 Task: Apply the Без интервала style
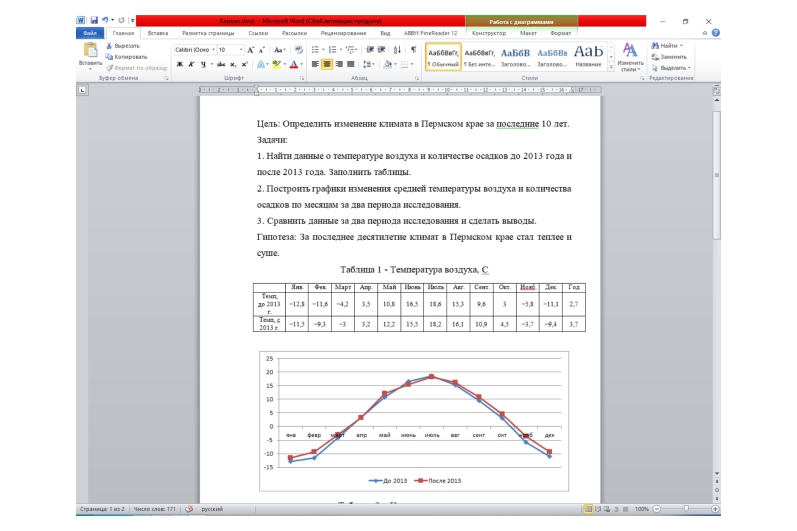[479, 56]
